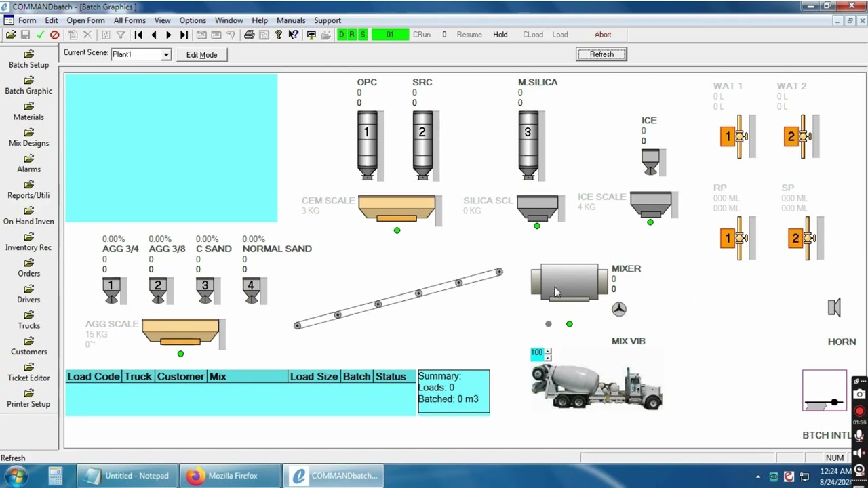Open Customers in the sidebar
This screenshot has height=488, width=868.
click(28, 346)
